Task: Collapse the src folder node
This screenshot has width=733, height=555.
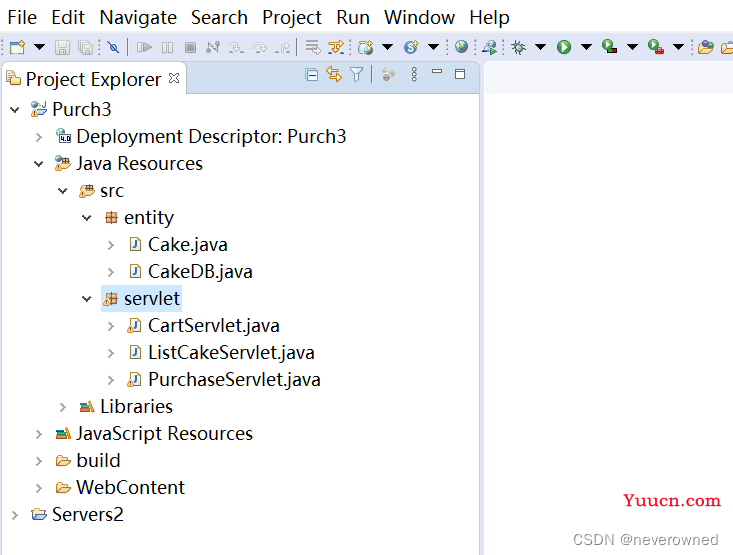Action: point(63,191)
